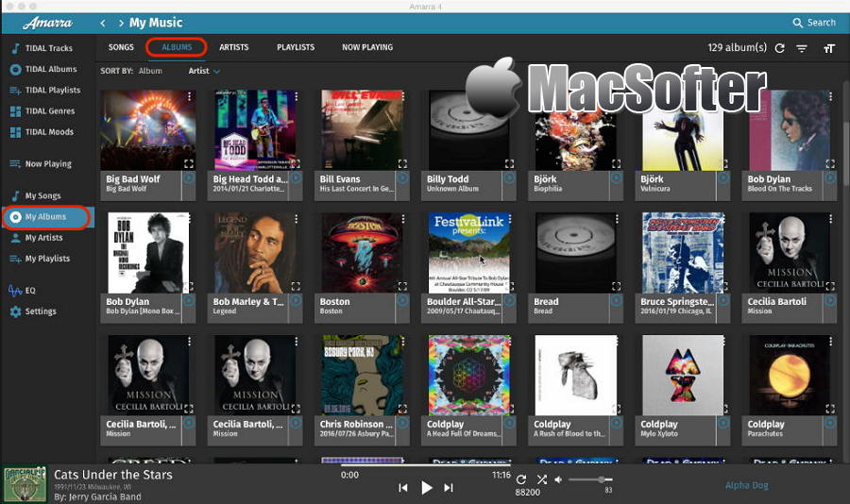Switch to the SONGS tab

pos(121,47)
